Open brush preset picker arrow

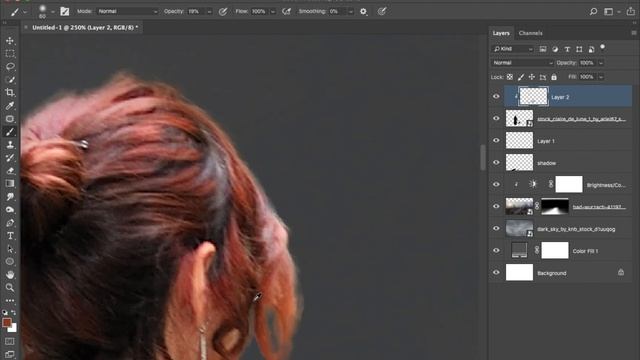click(53, 12)
